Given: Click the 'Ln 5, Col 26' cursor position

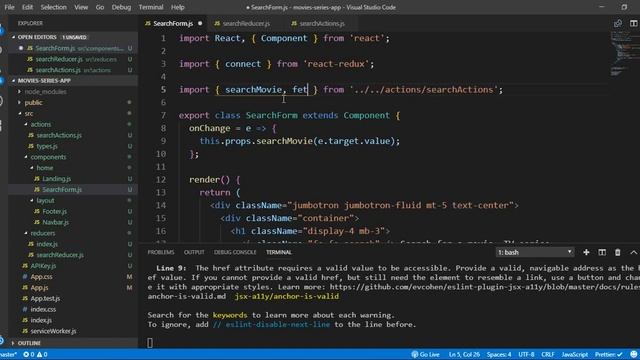Looking at the screenshot, I should pos(464,354).
